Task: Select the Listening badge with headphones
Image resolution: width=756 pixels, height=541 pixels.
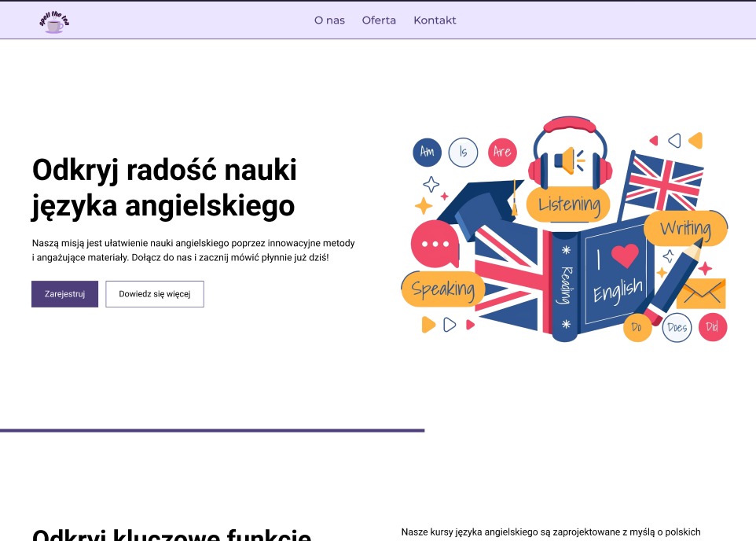Action: [x=568, y=204]
